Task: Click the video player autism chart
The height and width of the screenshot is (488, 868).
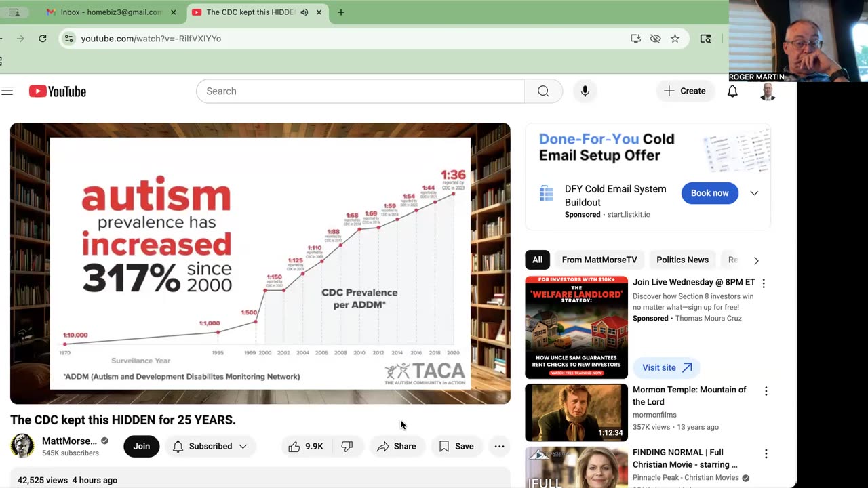Action: click(x=260, y=263)
